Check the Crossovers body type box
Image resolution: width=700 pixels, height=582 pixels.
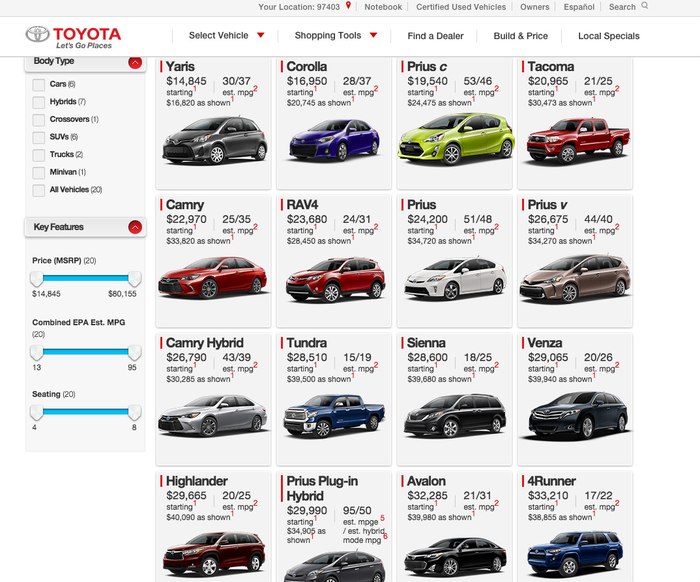[39, 120]
